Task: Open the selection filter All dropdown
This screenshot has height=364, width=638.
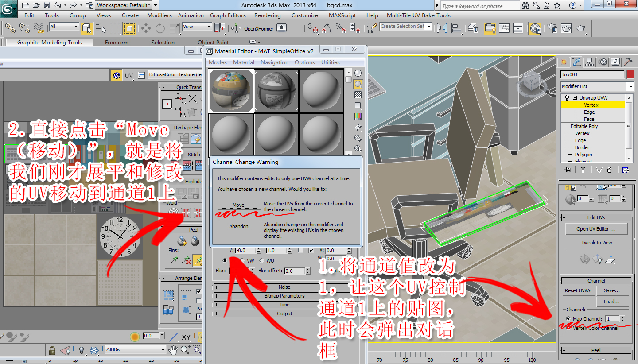Action: (x=64, y=27)
